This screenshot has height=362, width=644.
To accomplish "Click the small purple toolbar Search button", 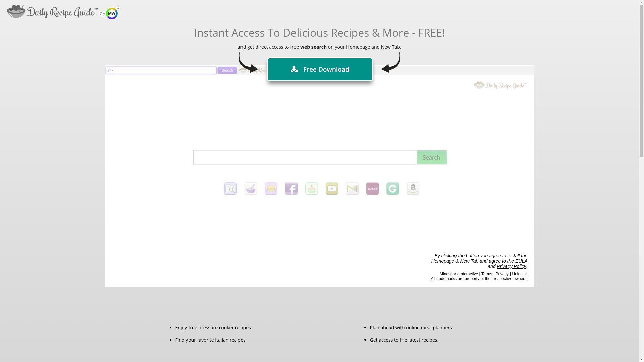I will pos(227,70).
